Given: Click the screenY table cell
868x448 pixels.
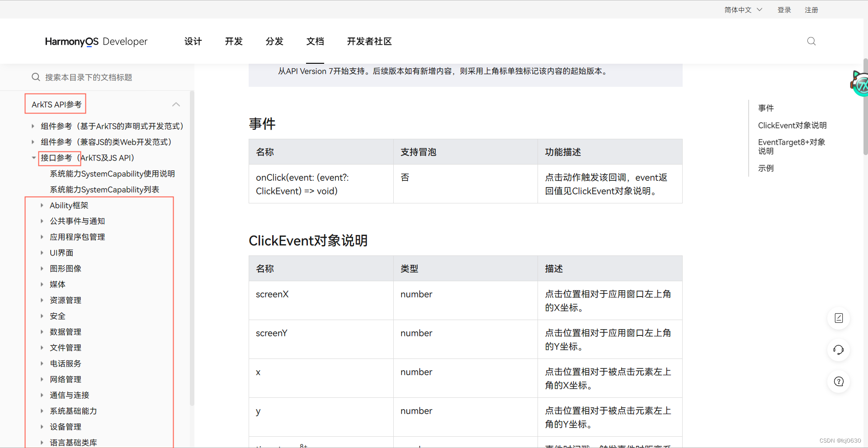Looking at the screenshot, I should pyautogui.click(x=321, y=340).
